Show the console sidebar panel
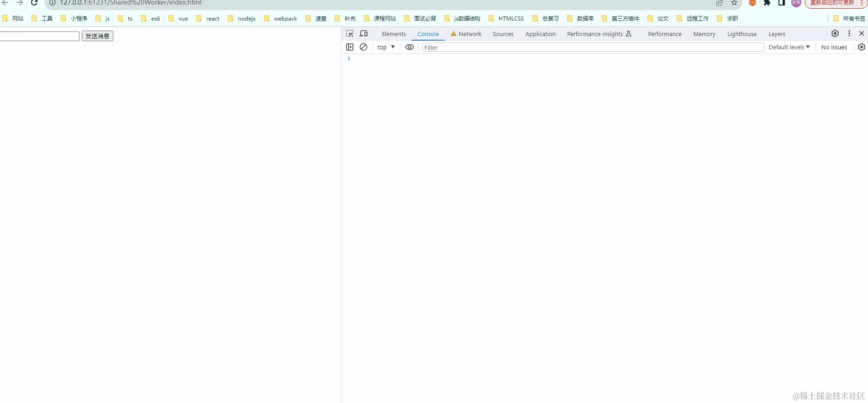The image size is (868, 403). coord(350,47)
